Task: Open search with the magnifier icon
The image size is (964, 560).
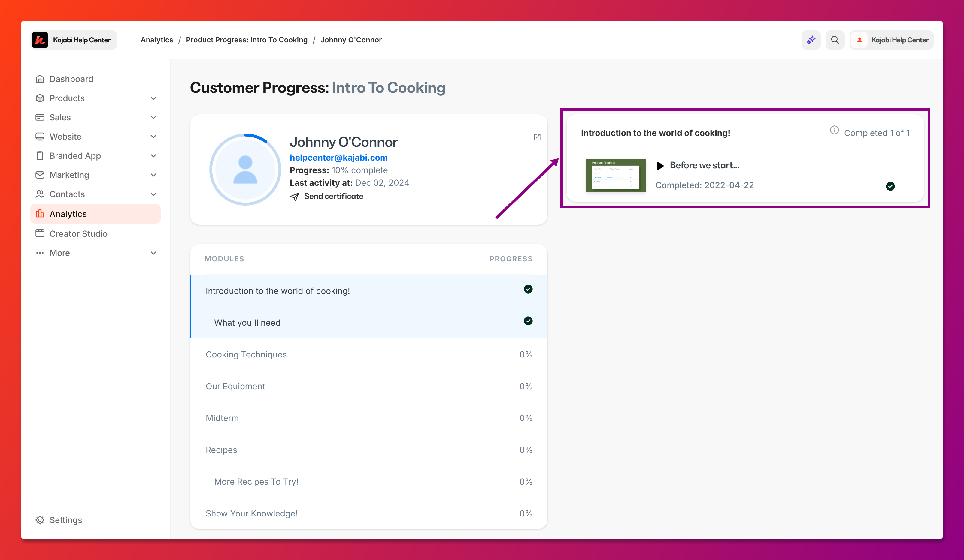Action: click(x=835, y=40)
